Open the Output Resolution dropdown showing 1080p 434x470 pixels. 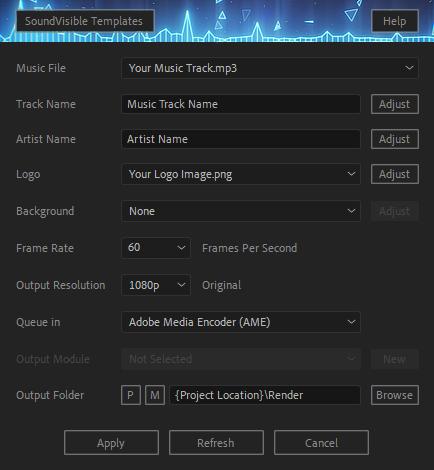[156, 285]
